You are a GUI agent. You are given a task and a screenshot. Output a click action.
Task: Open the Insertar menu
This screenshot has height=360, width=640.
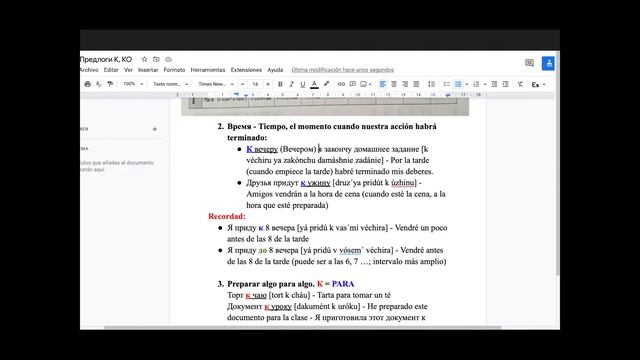coord(148,70)
